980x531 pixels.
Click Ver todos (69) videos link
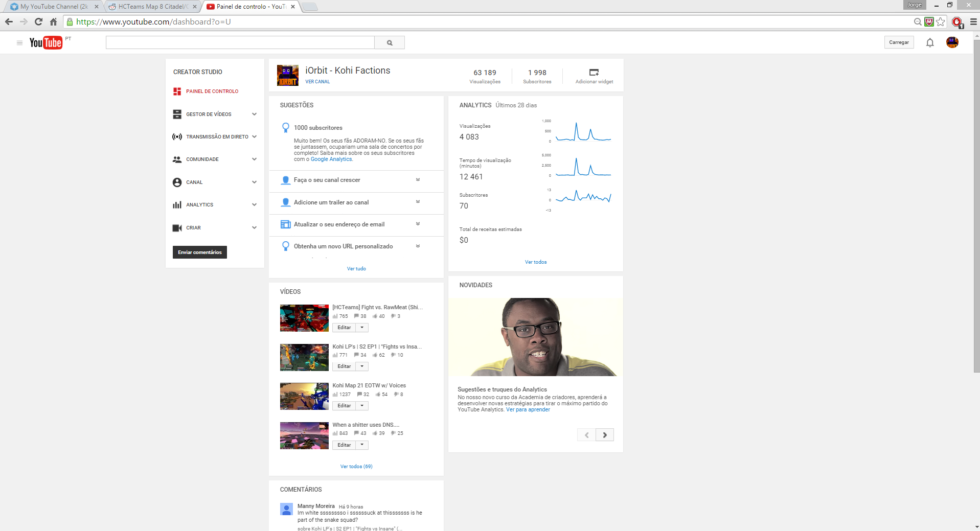point(356,467)
